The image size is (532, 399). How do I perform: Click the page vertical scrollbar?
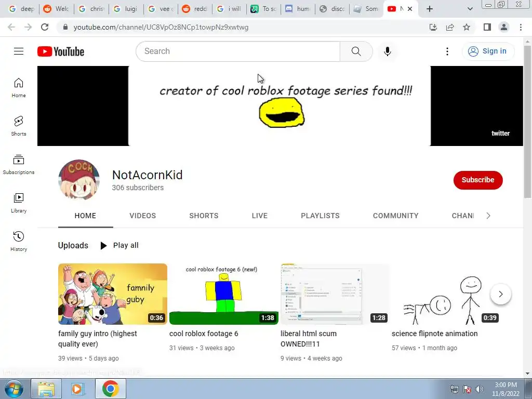coord(527,122)
